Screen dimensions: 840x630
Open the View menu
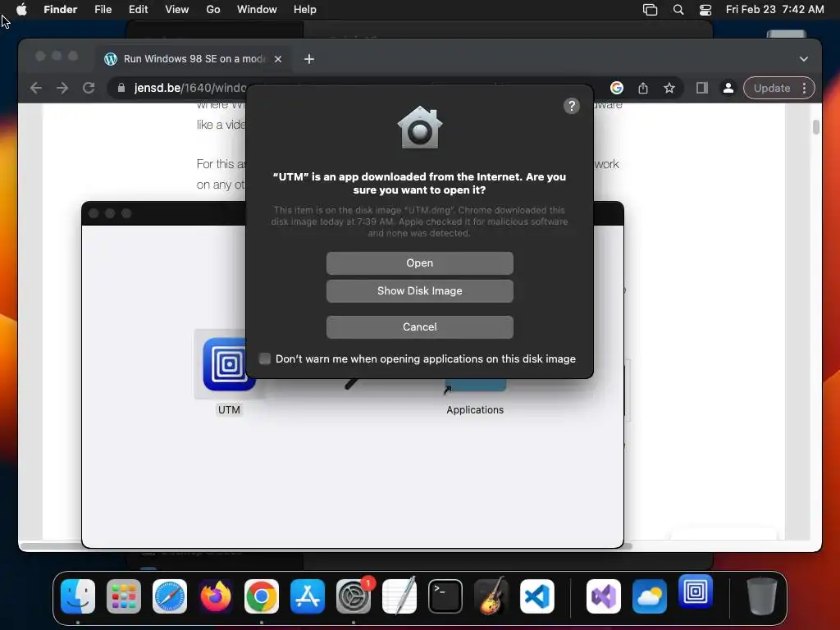point(177,9)
